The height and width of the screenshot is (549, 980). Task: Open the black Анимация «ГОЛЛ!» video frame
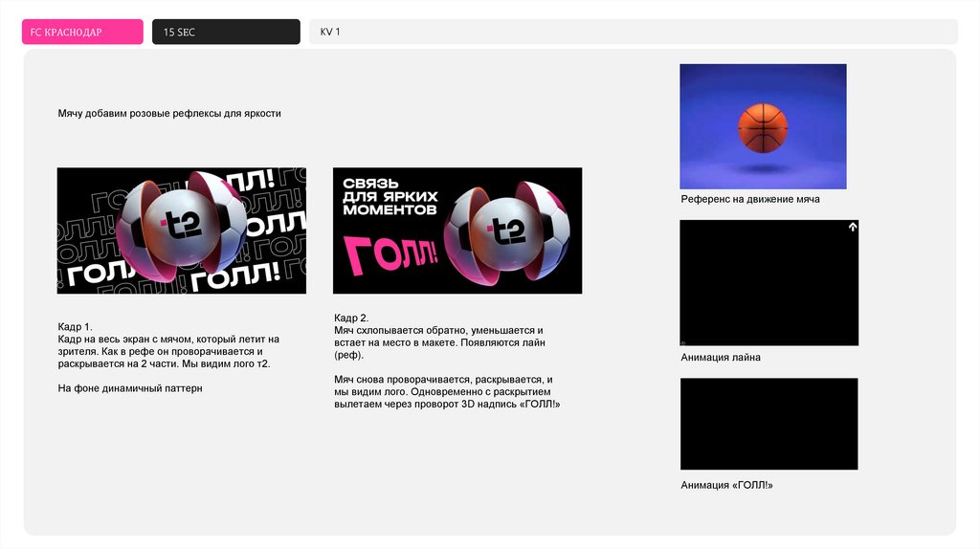tap(768, 424)
